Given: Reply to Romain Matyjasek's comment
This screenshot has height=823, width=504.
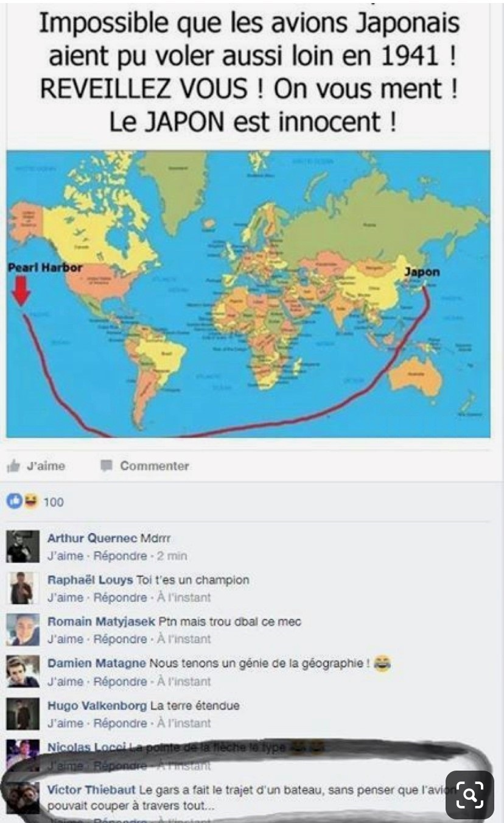Looking at the screenshot, I should pyautogui.click(x=121, y=639).
